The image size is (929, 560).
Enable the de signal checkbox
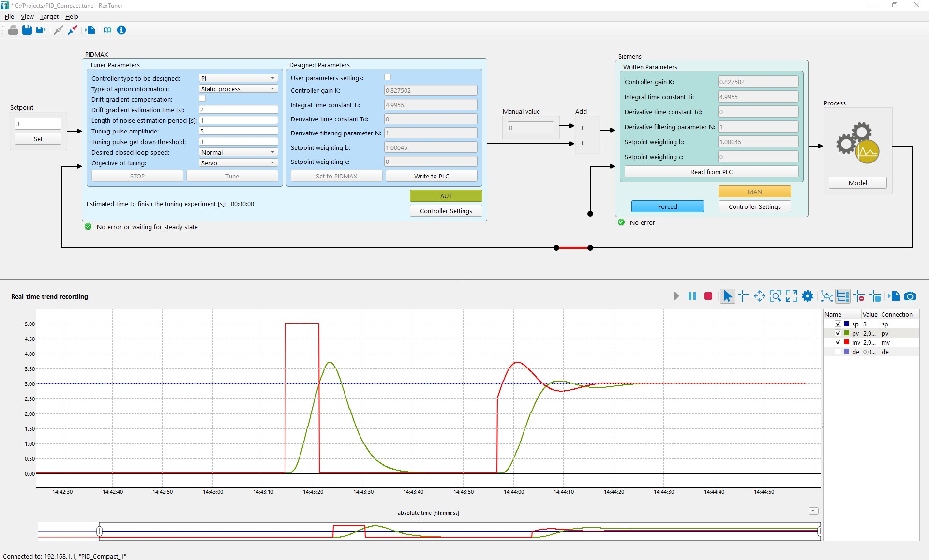[x=838, y=352]
